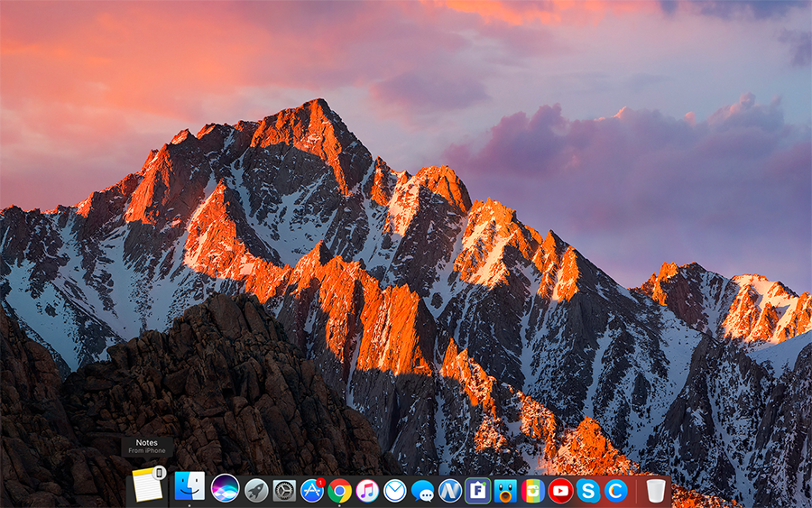
Task: Launch the App Store from the dock
Action: [x=312, y=490]
